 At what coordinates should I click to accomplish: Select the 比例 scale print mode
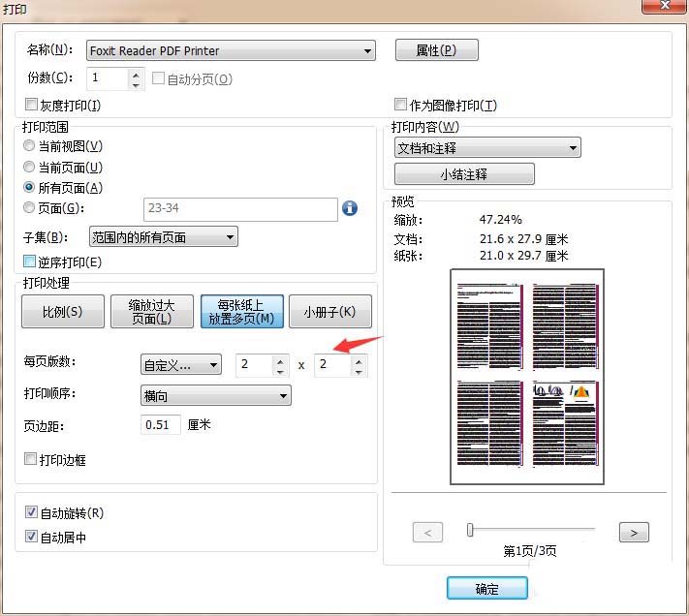tap(62, 312)
